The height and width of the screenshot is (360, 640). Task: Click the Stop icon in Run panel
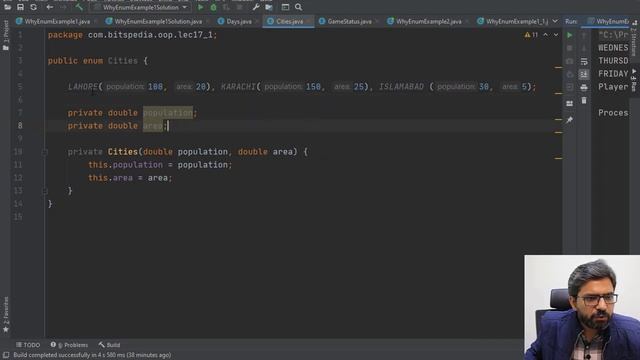point(570,48)
